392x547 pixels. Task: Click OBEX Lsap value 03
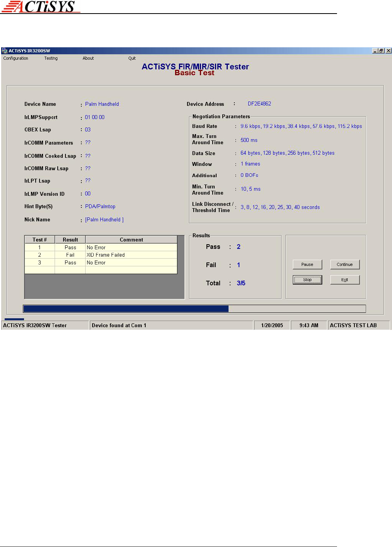(88, 129)
